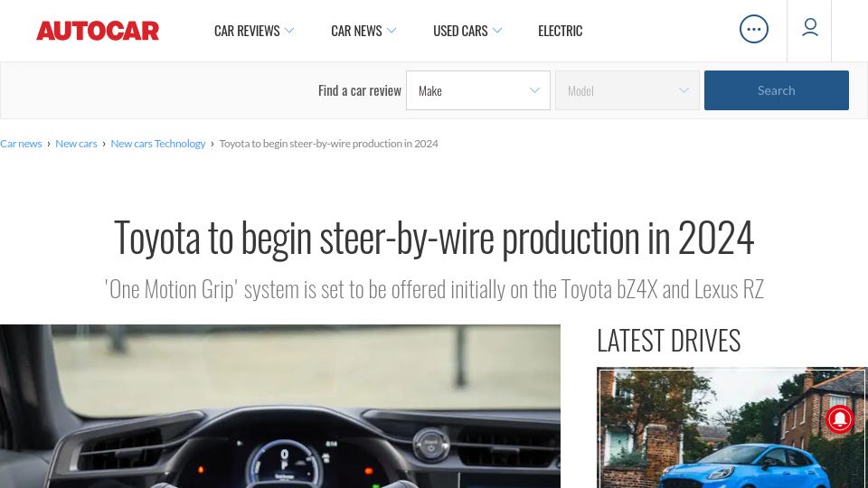Go to New cars Technology breadcrumb
Viewport: 868px width, 488px height.
(157, 144)
